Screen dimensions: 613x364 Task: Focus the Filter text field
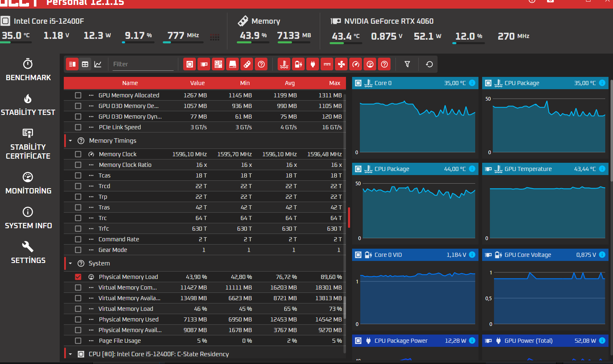pyautogui.click(x=143, y=64)
